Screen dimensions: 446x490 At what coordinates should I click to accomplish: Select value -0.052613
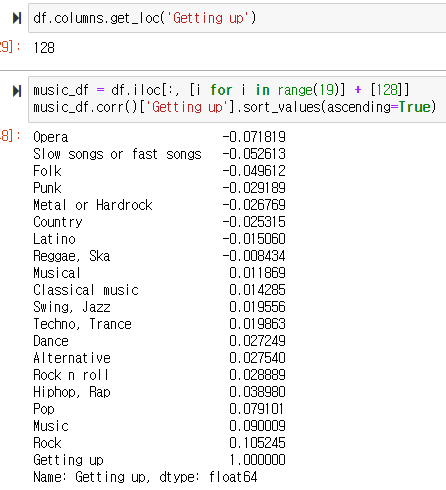(x=254, y=154)
